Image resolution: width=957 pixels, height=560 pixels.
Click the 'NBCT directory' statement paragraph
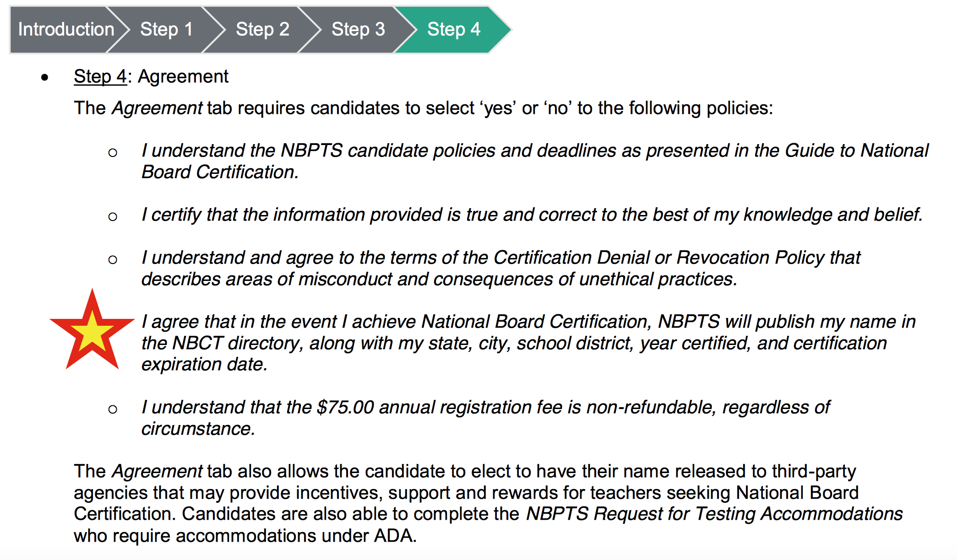[528, 343]
